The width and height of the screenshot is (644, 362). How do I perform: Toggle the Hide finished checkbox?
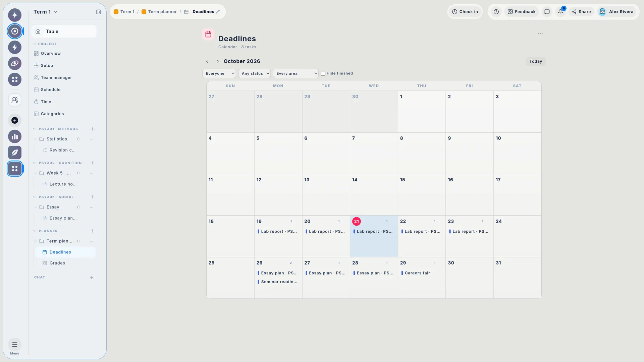tap(323, 73)
